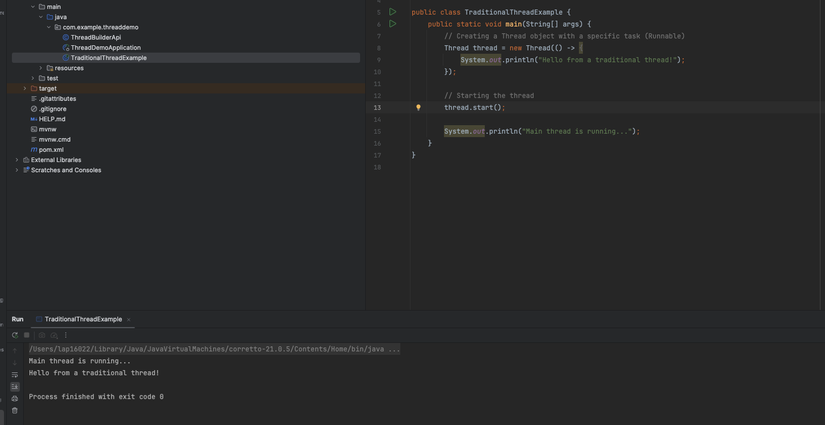825x425 pixels.
Task: Click the first camera icon in Run toolbar
Action: tap(42, 335)
